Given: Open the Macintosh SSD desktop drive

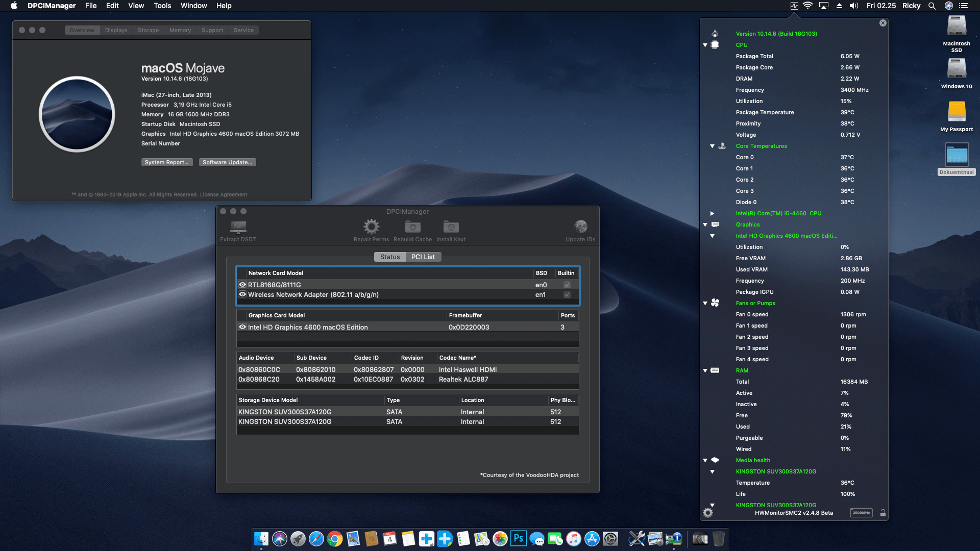Looking at the screenshot, I should [x=957, y=34].
